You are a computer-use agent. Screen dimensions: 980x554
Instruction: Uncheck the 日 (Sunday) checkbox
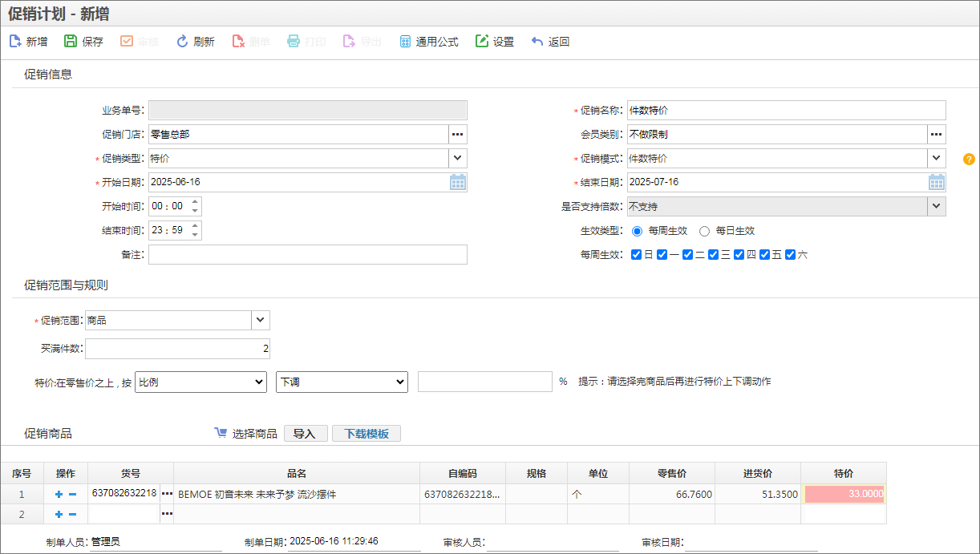coord(636,255)
